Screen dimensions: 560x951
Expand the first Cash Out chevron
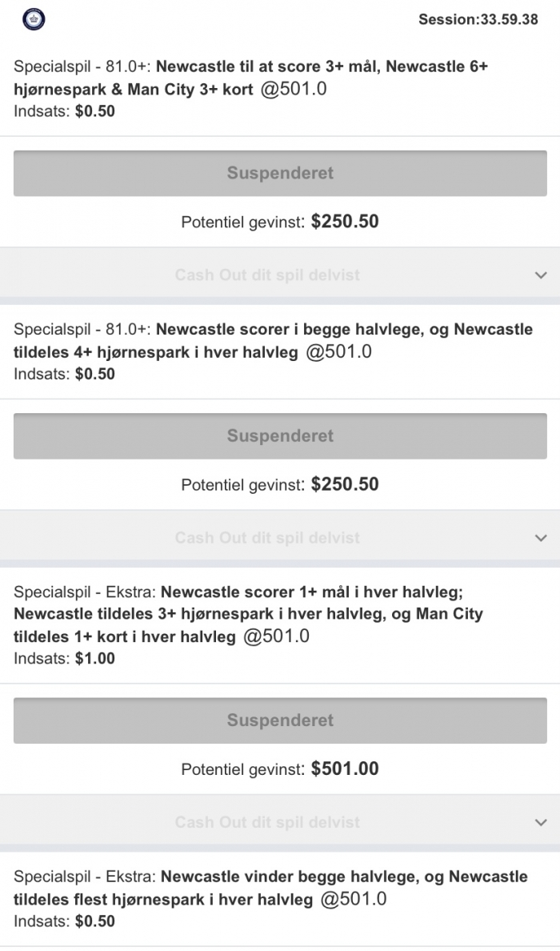point(541,275)
